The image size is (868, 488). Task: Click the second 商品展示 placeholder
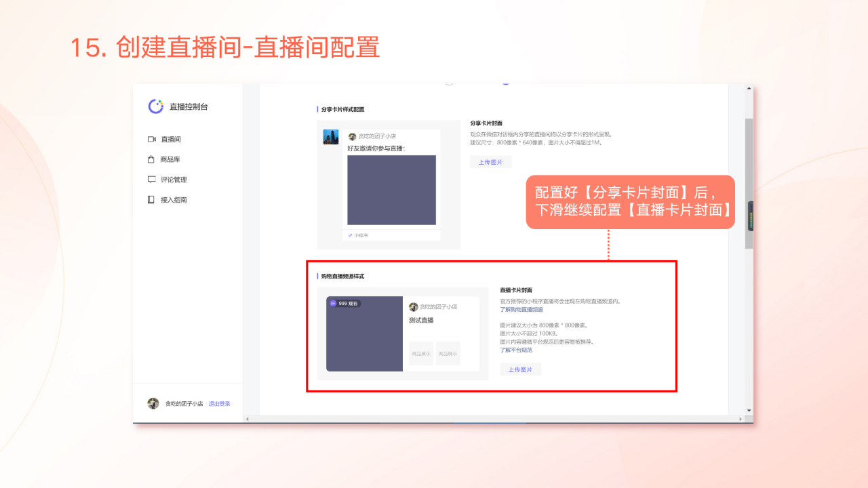[448, 353]
